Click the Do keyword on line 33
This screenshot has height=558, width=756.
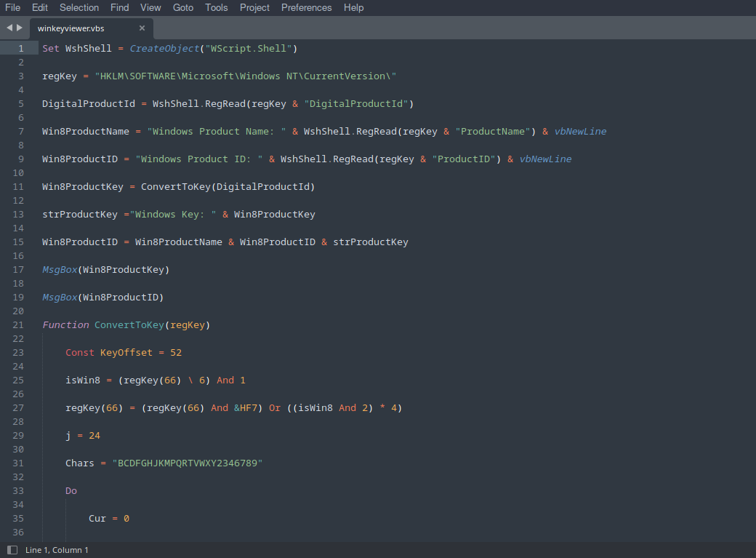pos(71,491)
